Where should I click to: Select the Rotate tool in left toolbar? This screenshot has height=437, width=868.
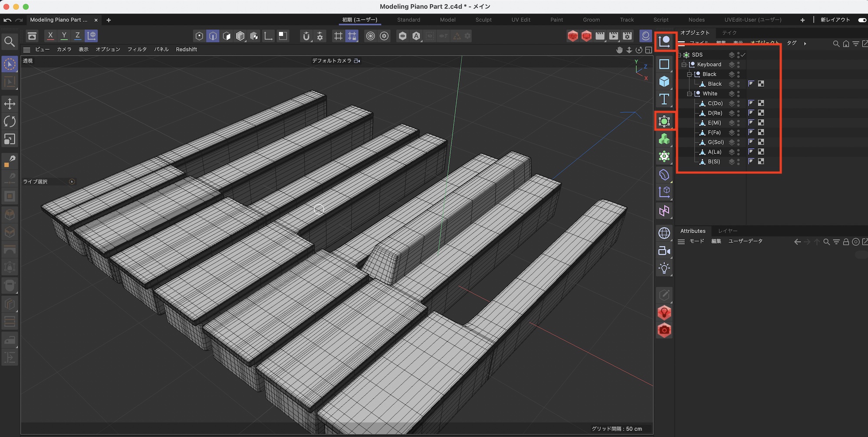[x=10, y=121]
